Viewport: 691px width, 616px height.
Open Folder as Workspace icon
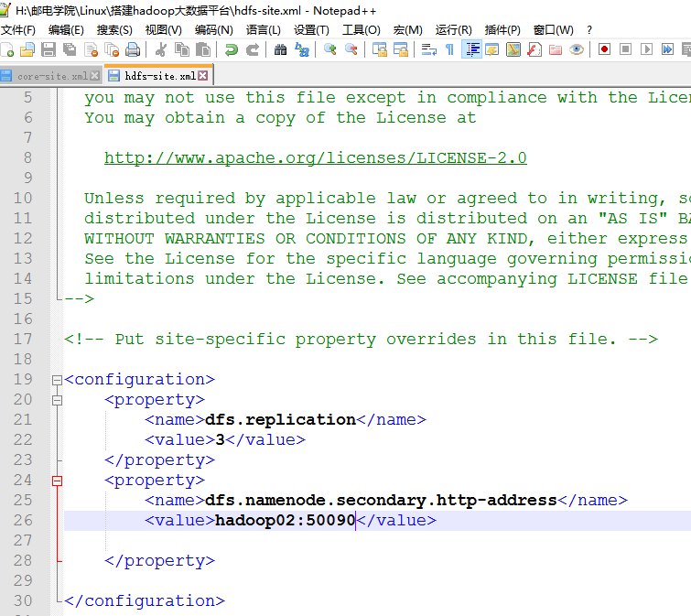pyautogui.click(x=556, y=49)
